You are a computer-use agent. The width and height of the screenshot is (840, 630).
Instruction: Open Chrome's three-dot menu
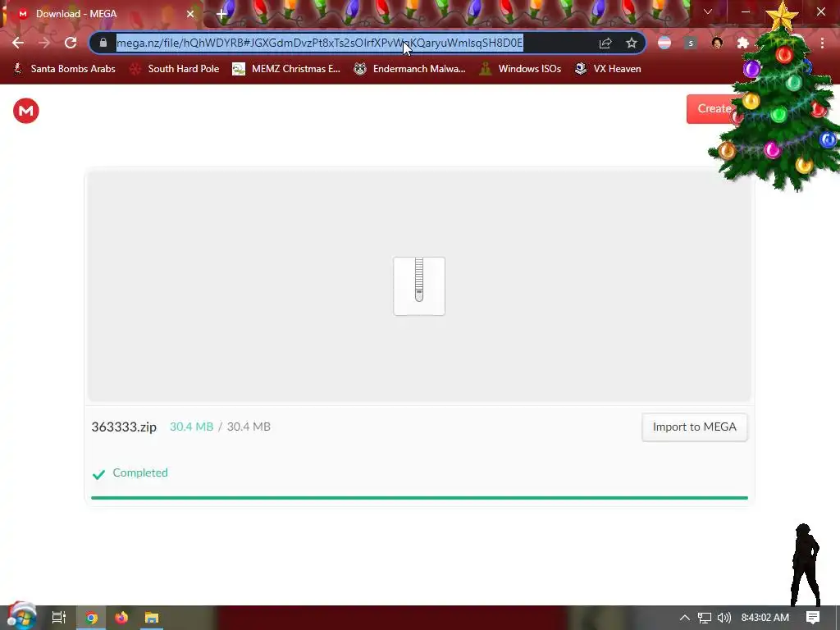pyautogui.click(x=822, y=43)
